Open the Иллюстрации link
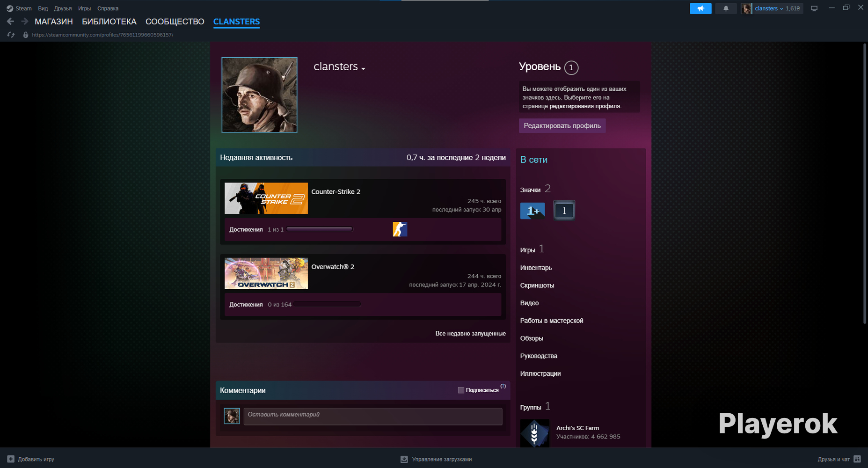The height and width of the screenshot is (468, 868). pyautogui.click(x=540, y=373)
